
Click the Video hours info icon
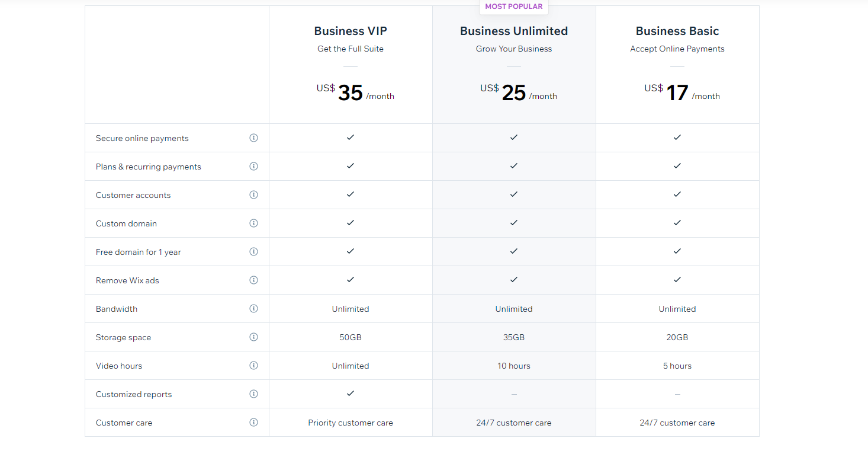253,366
